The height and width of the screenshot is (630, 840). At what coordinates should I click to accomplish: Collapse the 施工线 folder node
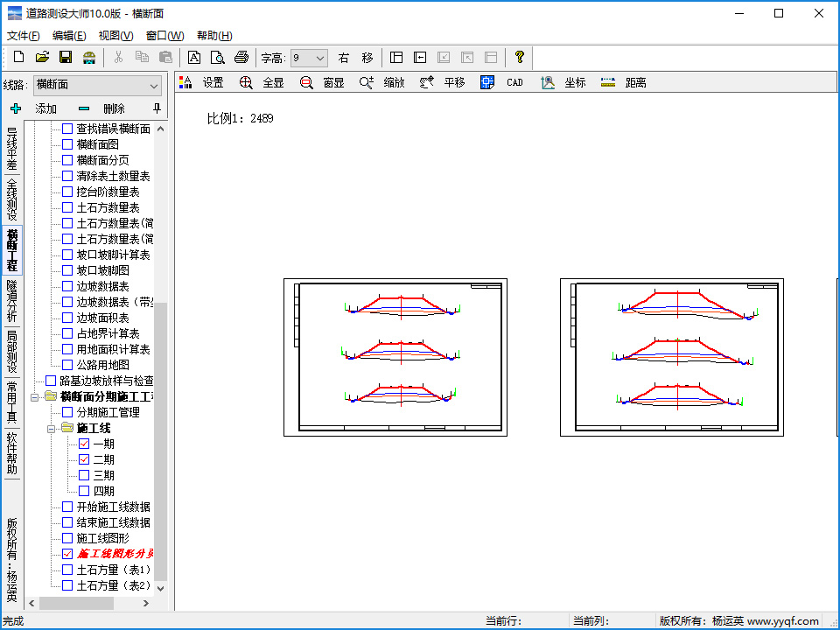click(52, 429)
